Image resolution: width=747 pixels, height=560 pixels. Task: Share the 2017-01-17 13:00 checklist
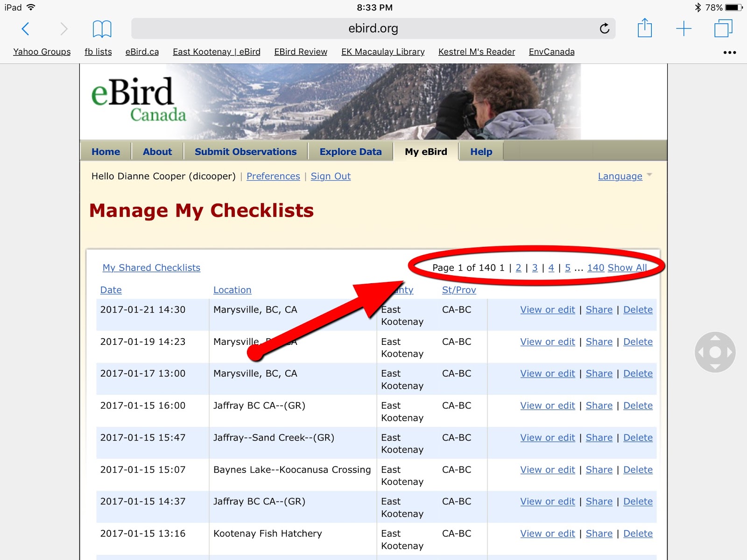pos(599,374)
